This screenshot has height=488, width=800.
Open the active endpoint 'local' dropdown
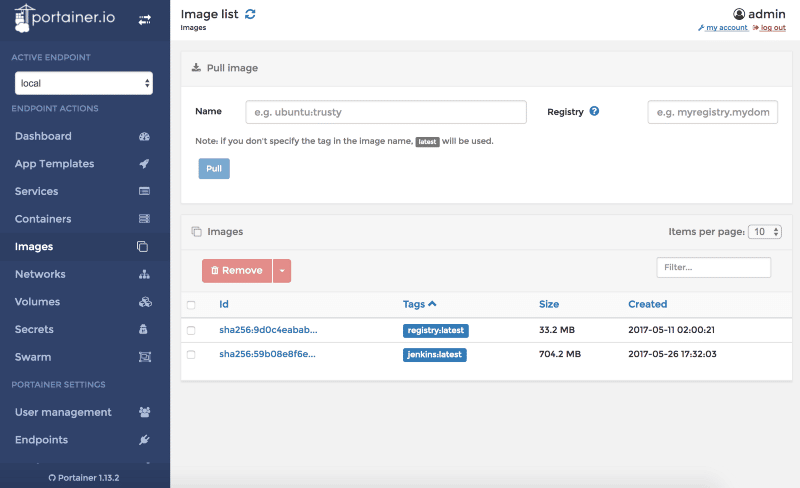[83, 83]
